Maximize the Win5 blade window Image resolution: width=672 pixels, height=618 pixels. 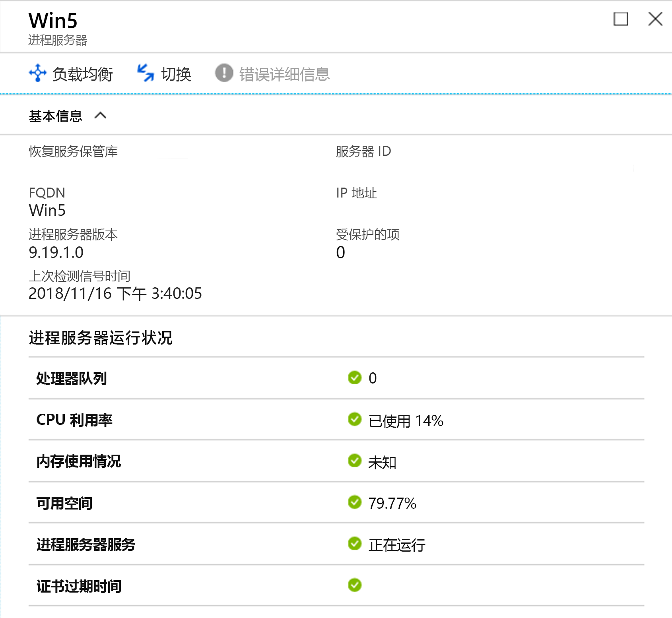[x=621, y=19]
